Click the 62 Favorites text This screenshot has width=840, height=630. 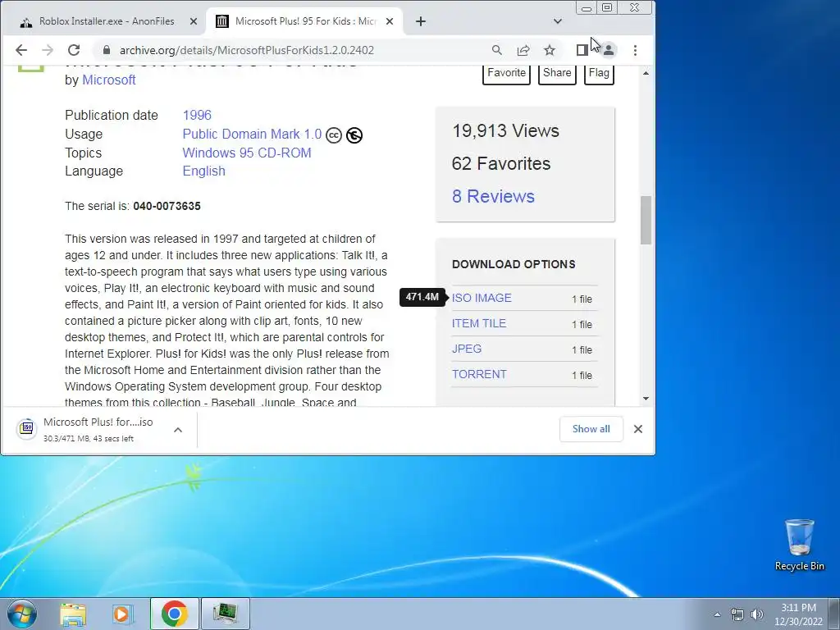(x=501, y=163)
